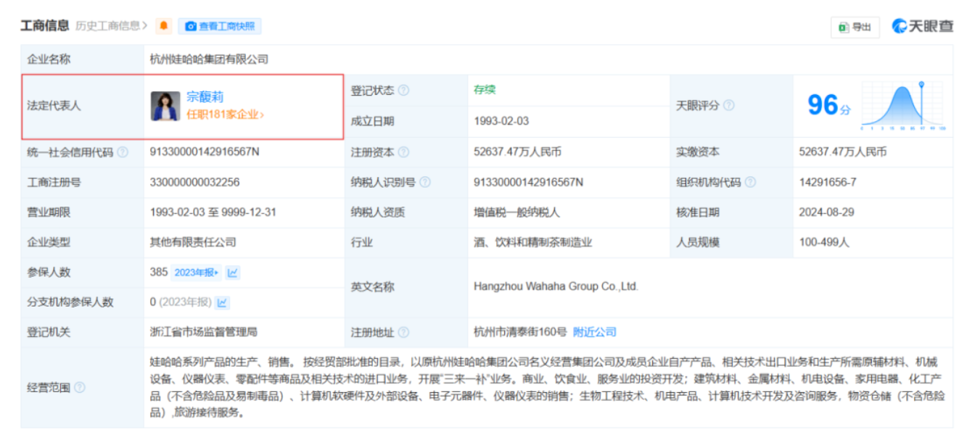980x440 pixels.
Task: Click the 存续 registration status value
Action: pyautogui.click(x=485, y=91)
